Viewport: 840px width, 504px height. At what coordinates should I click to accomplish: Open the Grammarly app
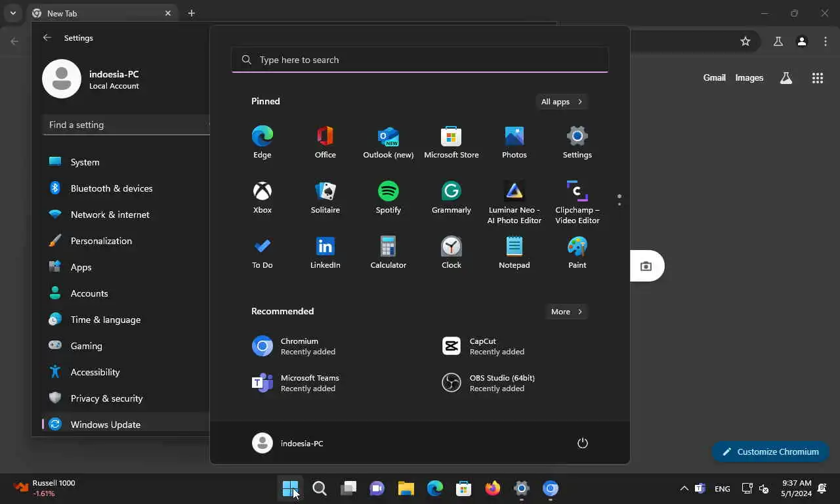451,198
